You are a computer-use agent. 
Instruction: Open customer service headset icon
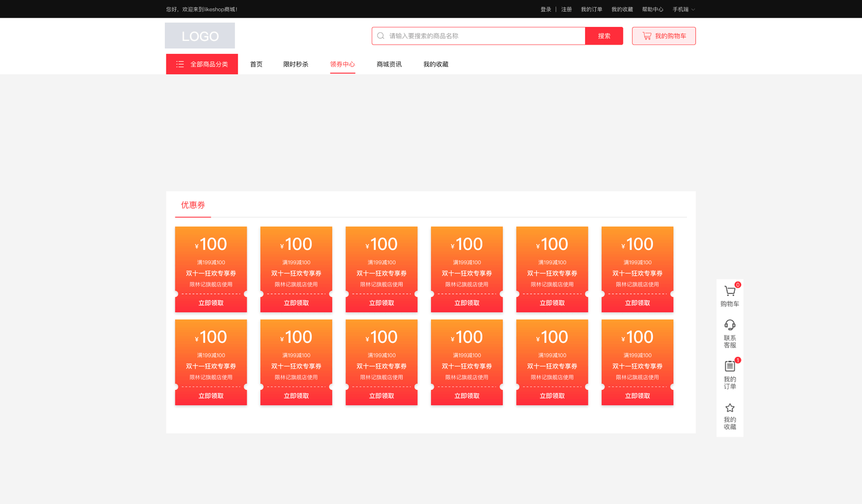pyautogui.click(x=729, y=325)
